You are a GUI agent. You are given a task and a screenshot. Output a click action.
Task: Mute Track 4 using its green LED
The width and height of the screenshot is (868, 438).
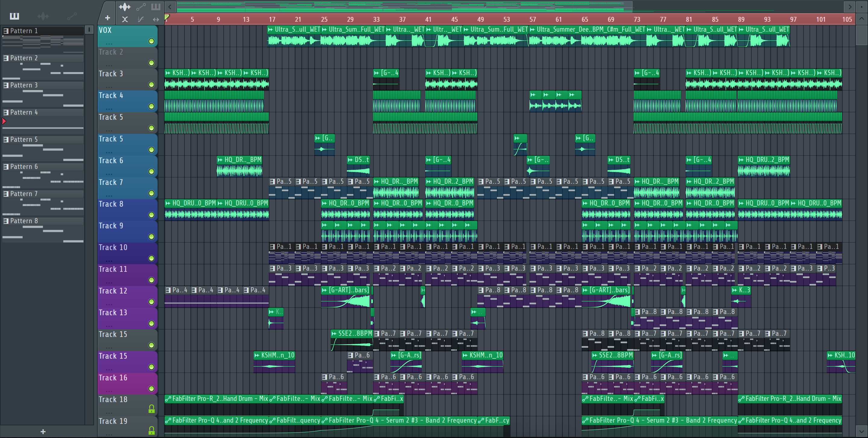[151, 106]
